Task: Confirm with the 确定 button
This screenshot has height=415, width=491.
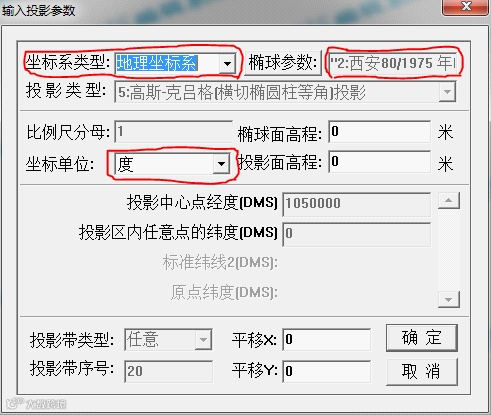Action: (x=422, y=338)
